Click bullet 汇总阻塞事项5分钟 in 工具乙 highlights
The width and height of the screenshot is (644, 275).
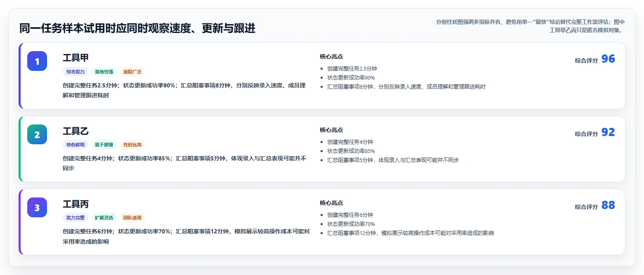393,160
